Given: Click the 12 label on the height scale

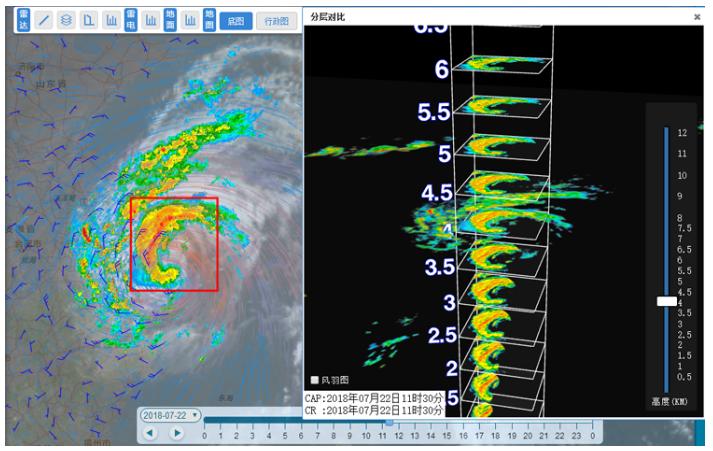Looking at the screenshot, I should [682, 133].
